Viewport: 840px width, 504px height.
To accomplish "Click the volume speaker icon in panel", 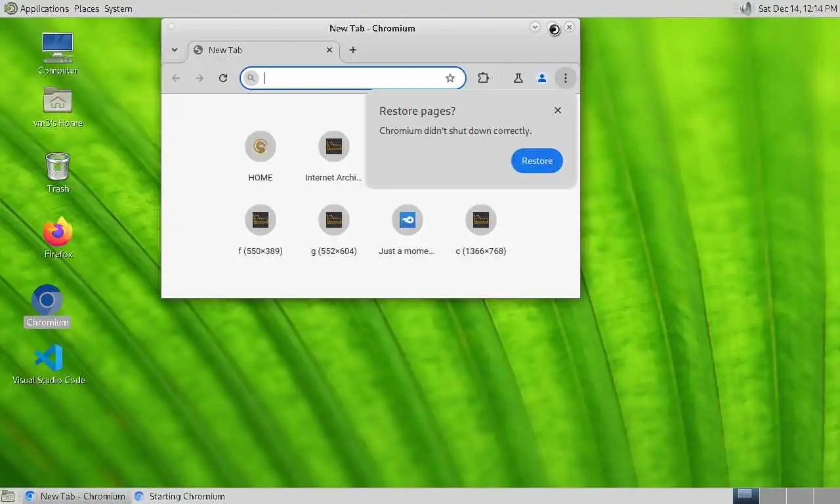I will pos(745,9).
